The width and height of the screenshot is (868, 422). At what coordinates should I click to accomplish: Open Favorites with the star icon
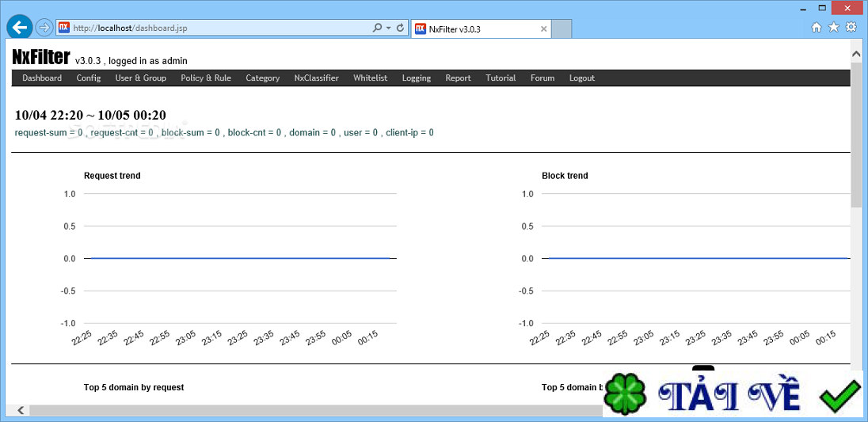tap(834, 28)
